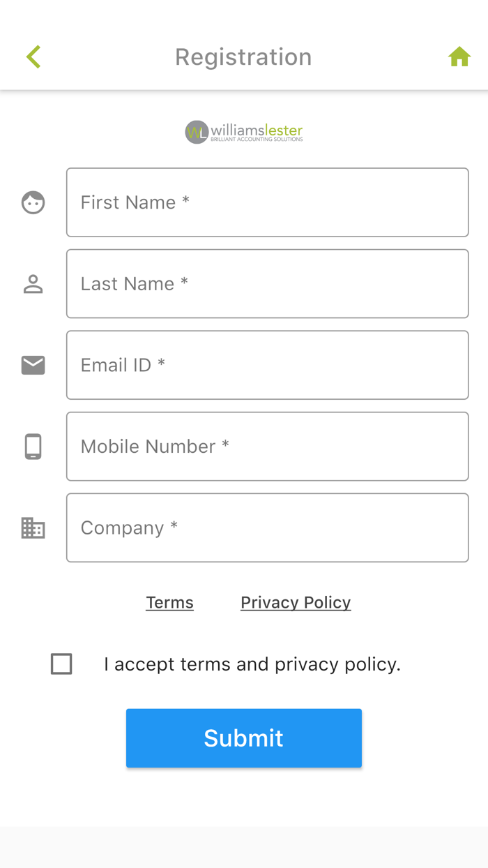
Task: Focus the First Name field
Action: [x=267, y=202]
